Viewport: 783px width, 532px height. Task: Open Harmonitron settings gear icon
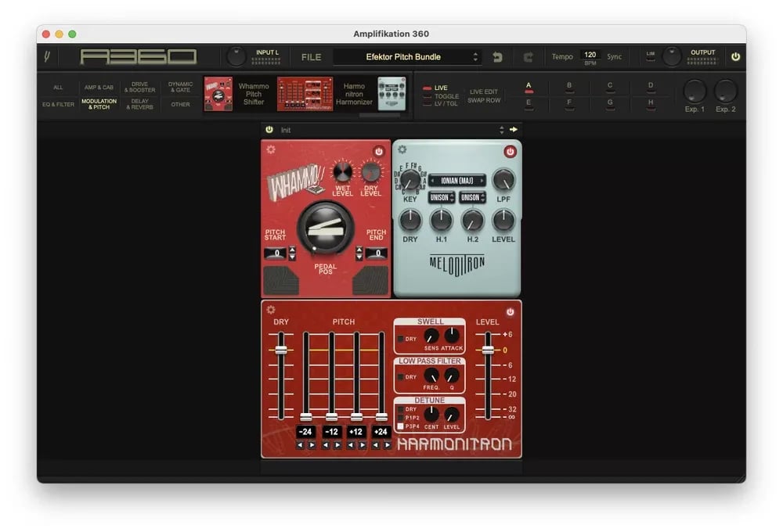click(x=271, y=309)
